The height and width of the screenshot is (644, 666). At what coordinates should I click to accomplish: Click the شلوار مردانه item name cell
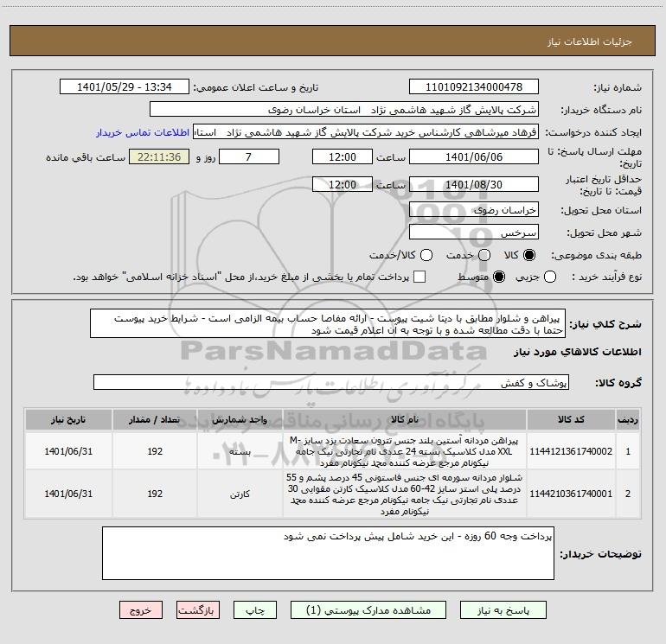point(405,494)
